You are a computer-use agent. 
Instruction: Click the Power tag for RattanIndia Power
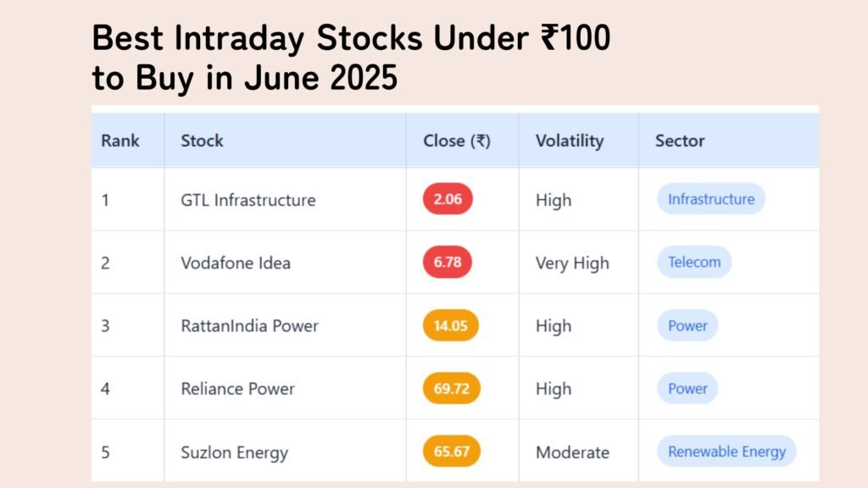687,325
